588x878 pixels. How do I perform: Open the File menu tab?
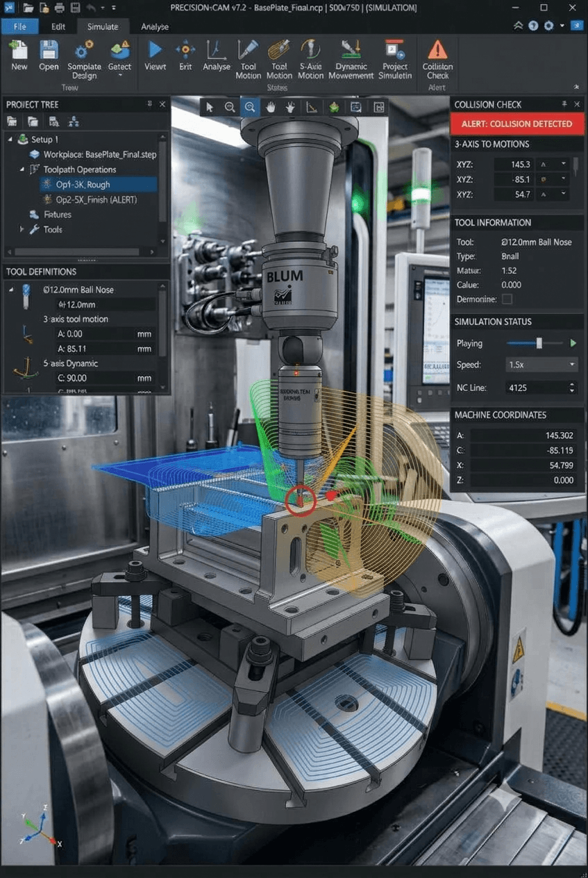pos(19,26)
